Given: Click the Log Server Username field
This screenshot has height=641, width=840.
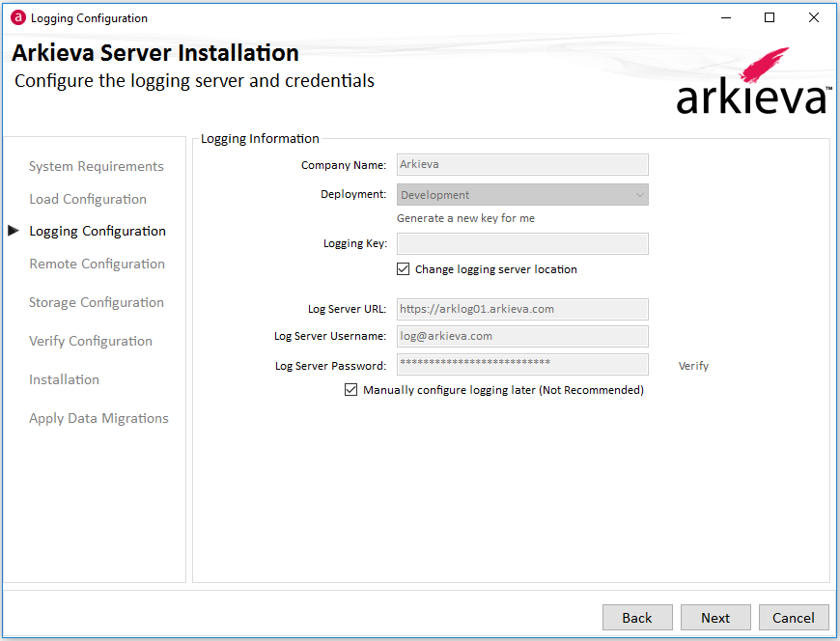Looking at the screenshot, I should (522, 336).
